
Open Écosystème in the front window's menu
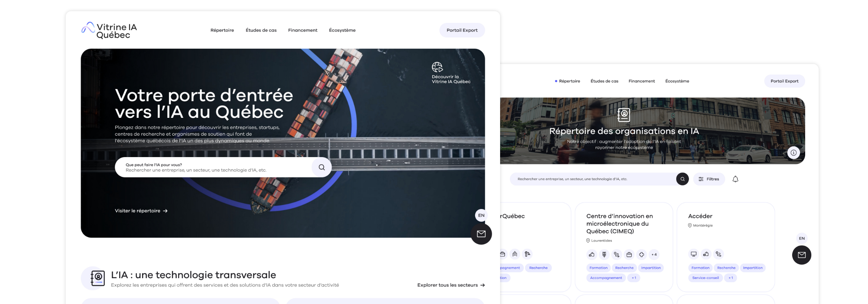[342, 30]
